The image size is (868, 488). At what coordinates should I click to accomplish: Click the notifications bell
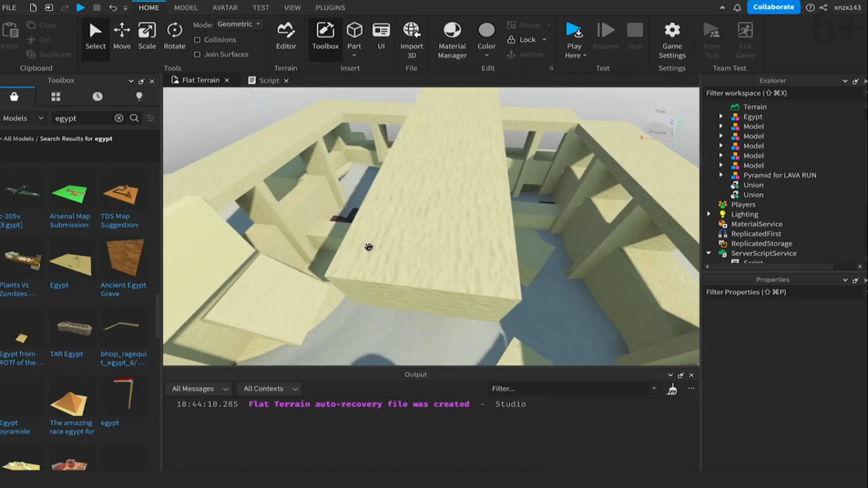point(737,8)
